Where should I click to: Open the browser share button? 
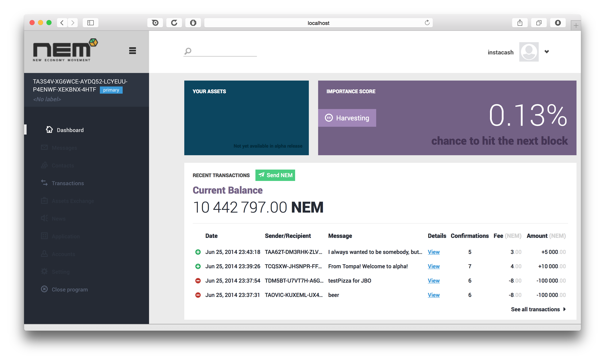[520, 23]
